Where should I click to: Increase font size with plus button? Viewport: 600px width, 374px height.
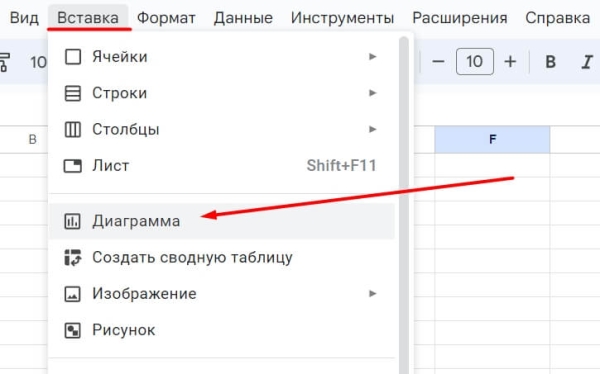(x=510, y=62)
